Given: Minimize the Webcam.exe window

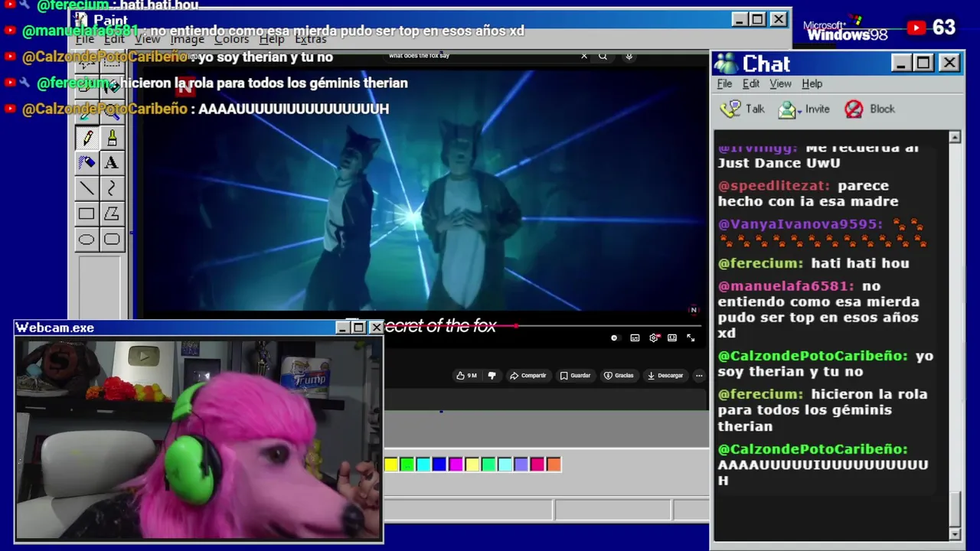Looking at the screenshot, I should (342, 328).
